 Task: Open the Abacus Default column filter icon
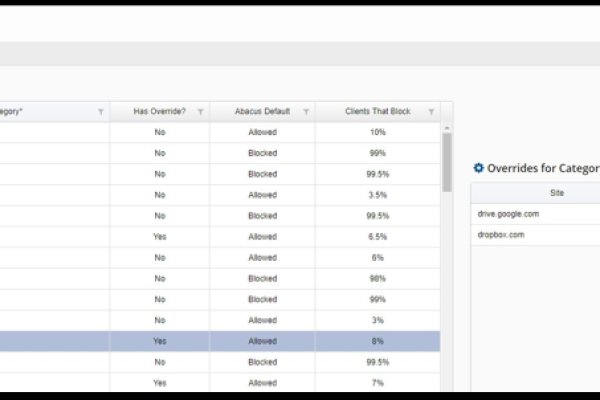pos(306,112)
